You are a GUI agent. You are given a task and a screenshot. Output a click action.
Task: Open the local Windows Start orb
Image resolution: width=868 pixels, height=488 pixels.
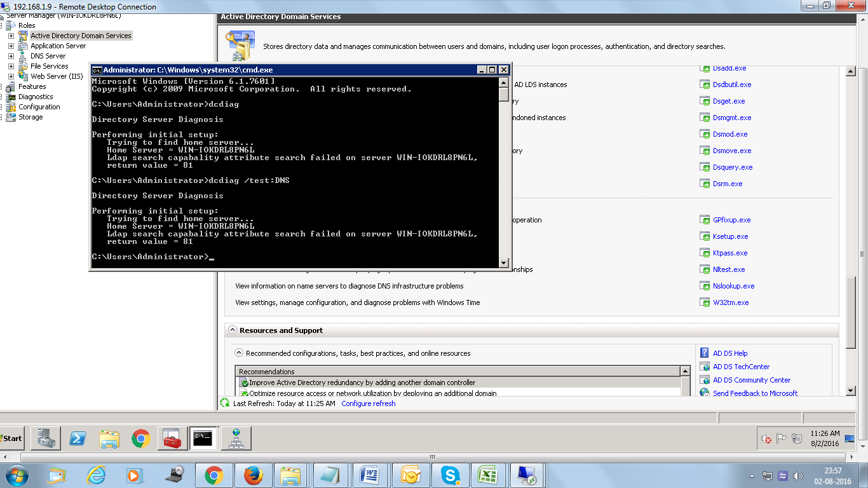[16, 475]
